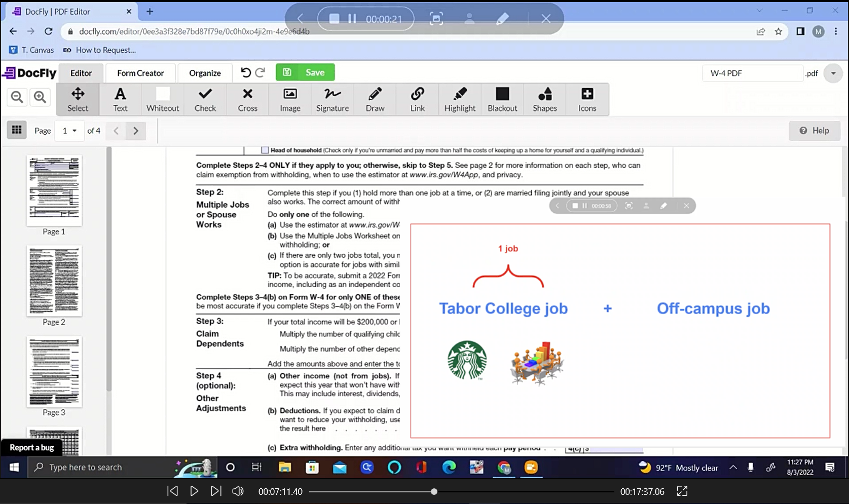
Task: Stop the screen recording in top overlay
Action: [x=334, y=19]
